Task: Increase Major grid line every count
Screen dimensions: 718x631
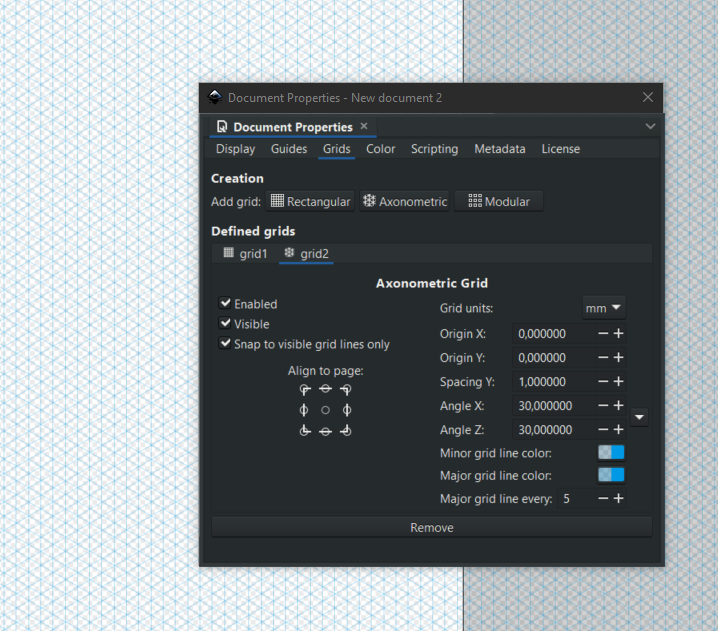Action: pyautogui.click(x=619, y=499)
